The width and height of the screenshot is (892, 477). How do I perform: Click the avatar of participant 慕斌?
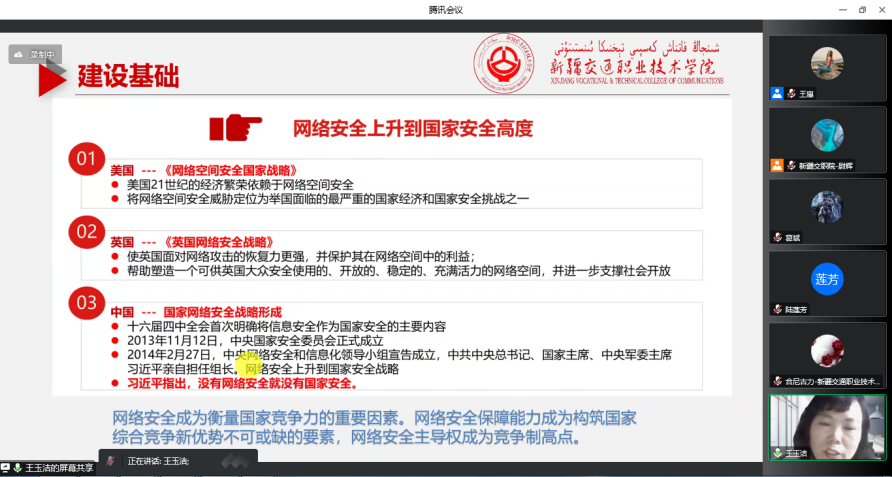(826, 207)
